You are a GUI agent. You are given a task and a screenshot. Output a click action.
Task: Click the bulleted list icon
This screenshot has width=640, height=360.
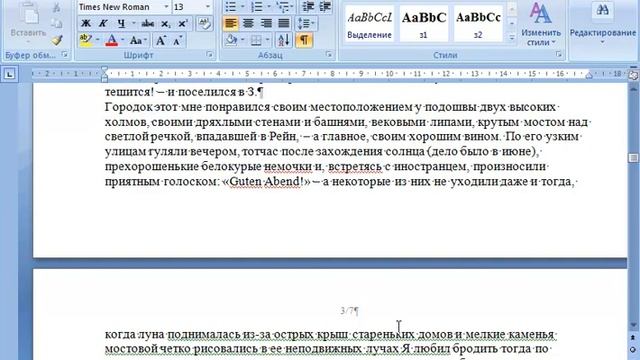click(x=231, y=7)
